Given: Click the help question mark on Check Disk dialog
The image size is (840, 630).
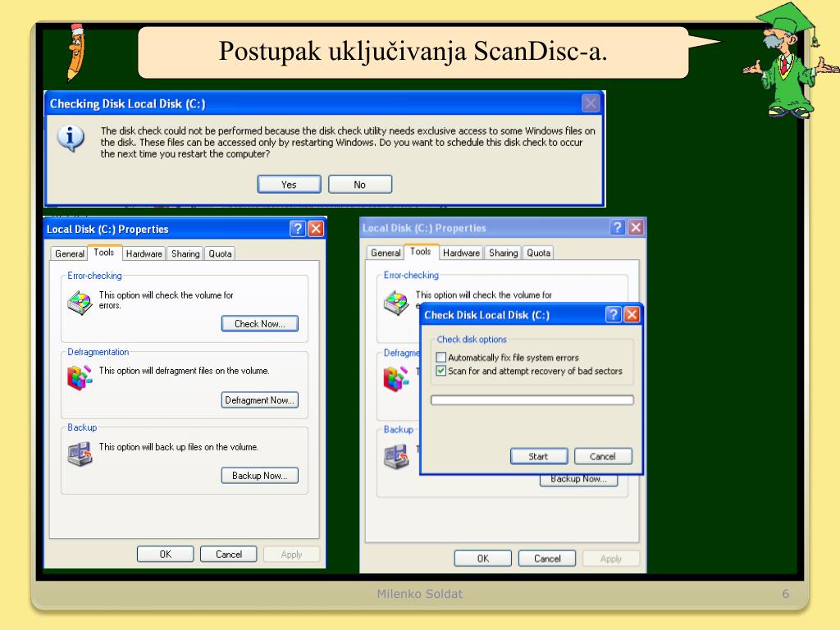Looking at the screenshot, I should tap(614, 314).
